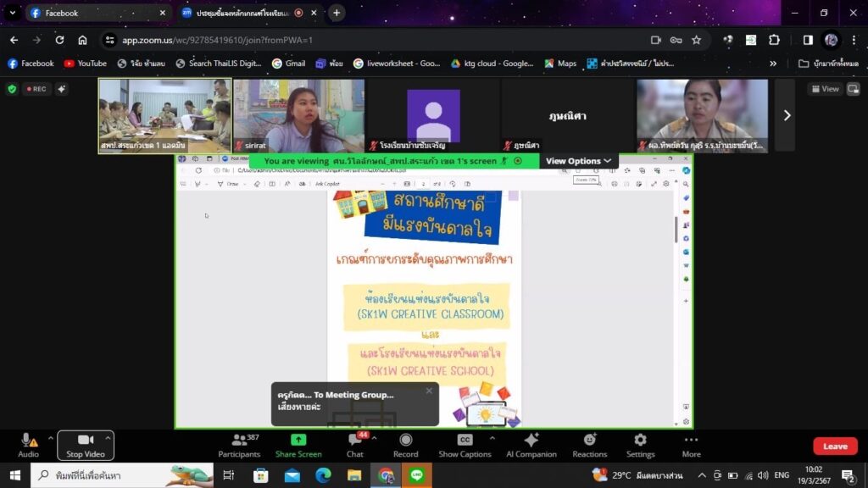The image size is (868, 488).
Task: Open the ktg cloud bookmark
Action: [492, 64]
